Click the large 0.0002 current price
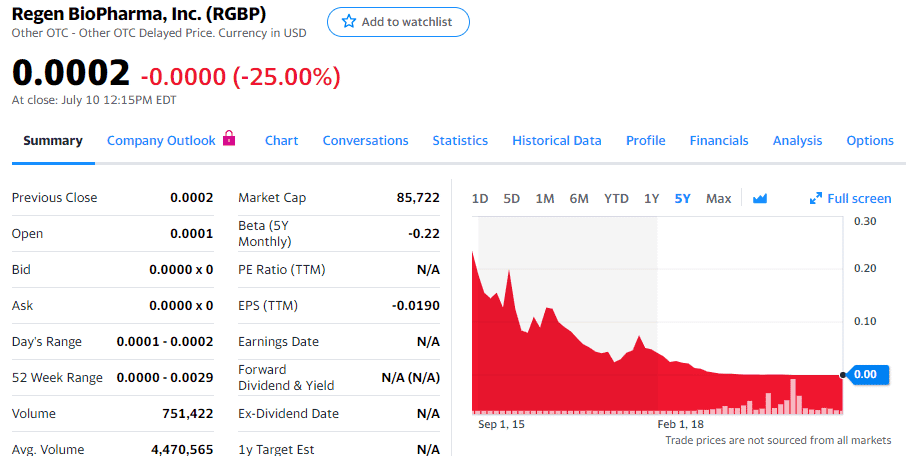The image size is (906, 456). (70, 73)
